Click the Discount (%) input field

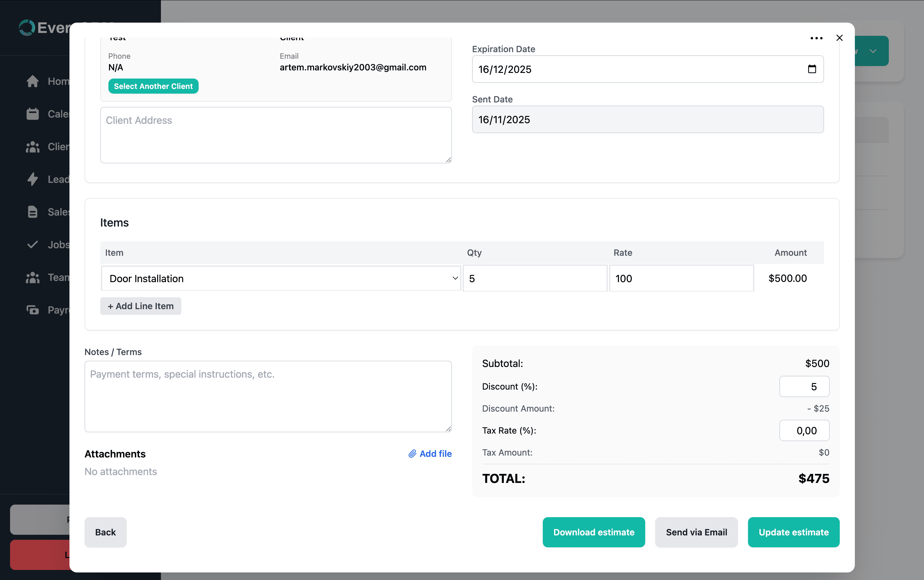click(x=804, y=387)
